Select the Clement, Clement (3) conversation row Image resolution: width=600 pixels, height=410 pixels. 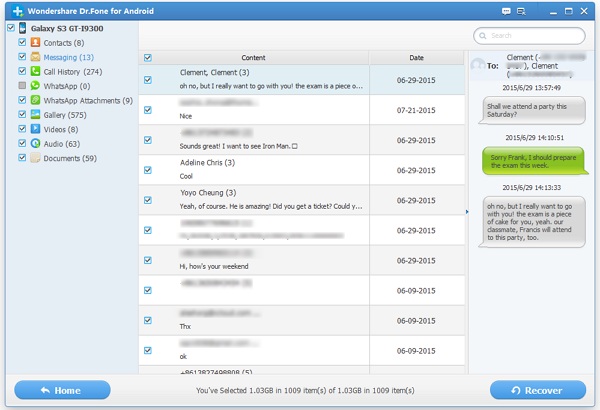[302, 80]
